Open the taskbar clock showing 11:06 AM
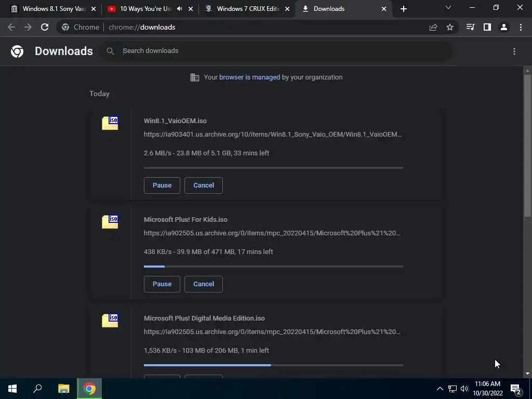This screenshot has width=532, height=399. point(487,389)
